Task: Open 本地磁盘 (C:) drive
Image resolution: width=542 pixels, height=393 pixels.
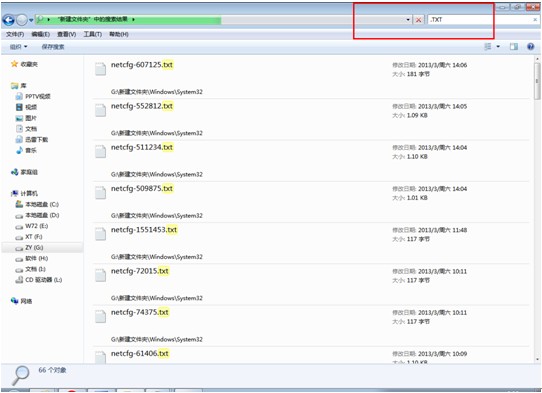Action: click(37, 204)
